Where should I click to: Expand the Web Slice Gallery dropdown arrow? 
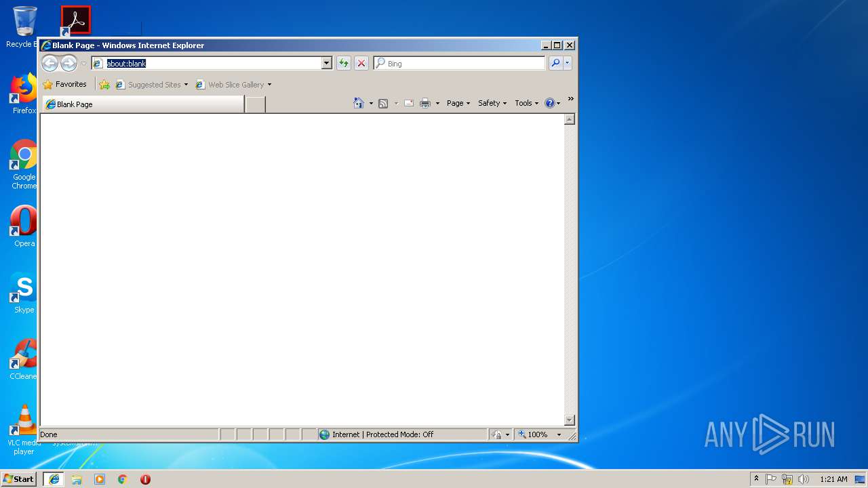(x=269, y=85)
